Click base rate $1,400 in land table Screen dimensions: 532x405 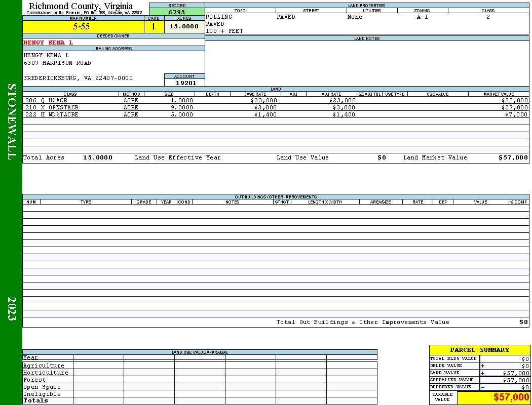click(x=265, y=114)
